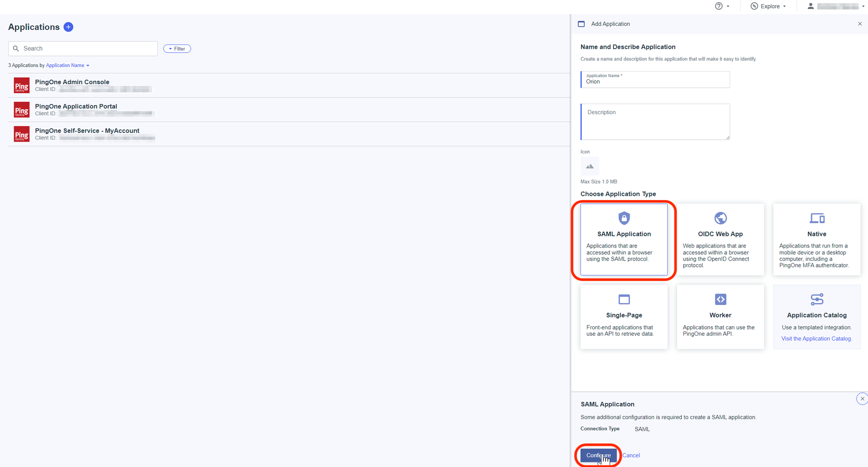Click the Cancel link
Screen dimensions: 868x467
(631, 455)
